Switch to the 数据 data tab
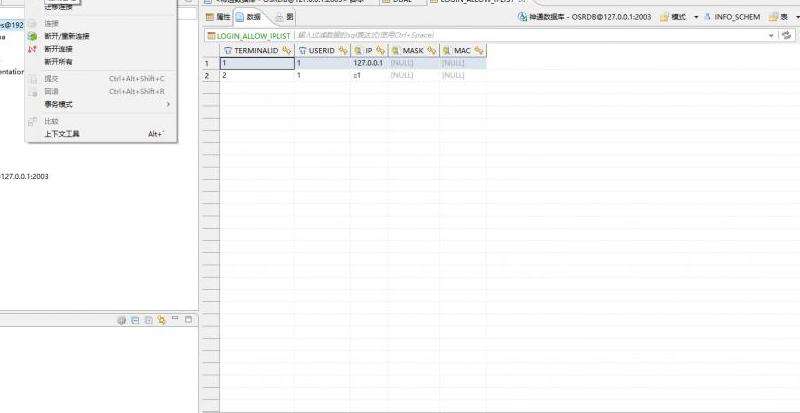This screenshot has height=413, width=800. [248, 17]
